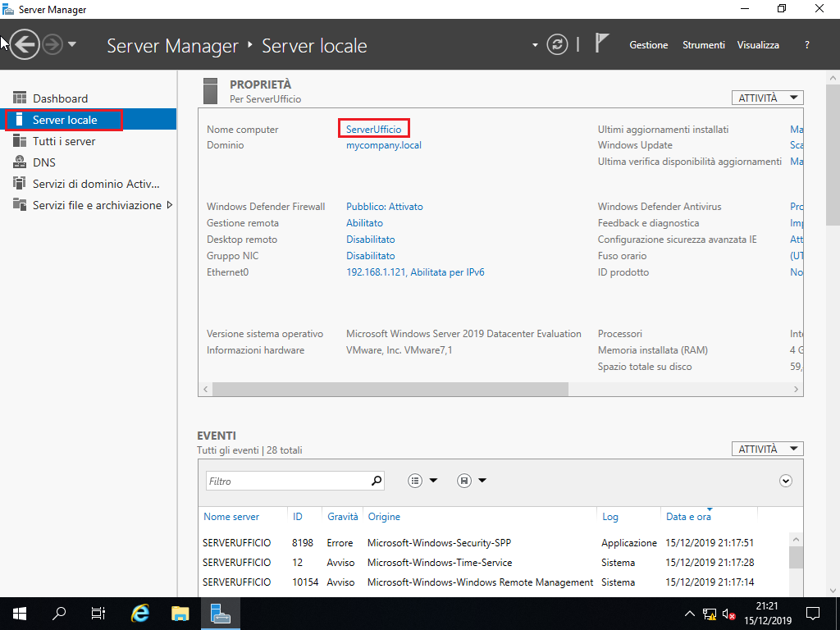The width and height of the screenshot is (840, 630).
Task: Collapse the EVENTI panel with the chevron
Action: pyautogui.click(x=785, y=480)
